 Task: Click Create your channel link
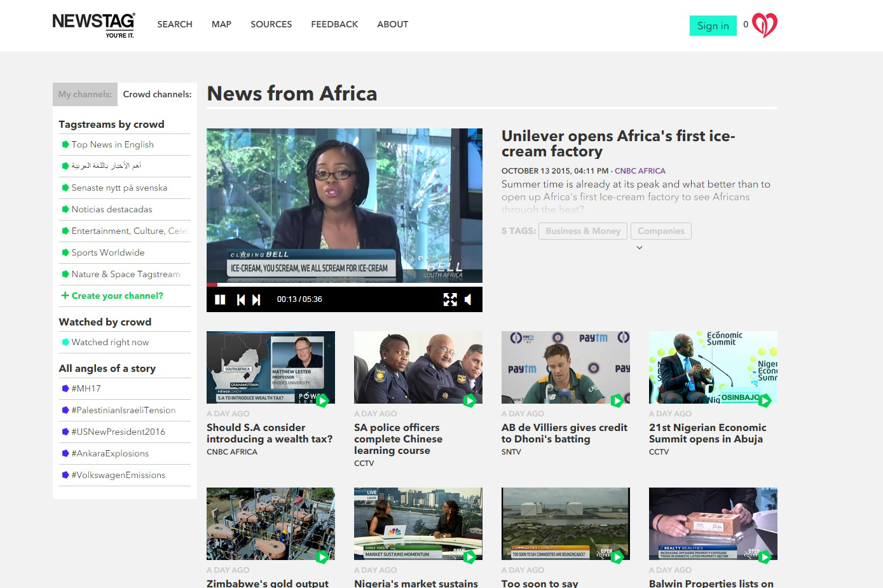[x=118, y=296]
